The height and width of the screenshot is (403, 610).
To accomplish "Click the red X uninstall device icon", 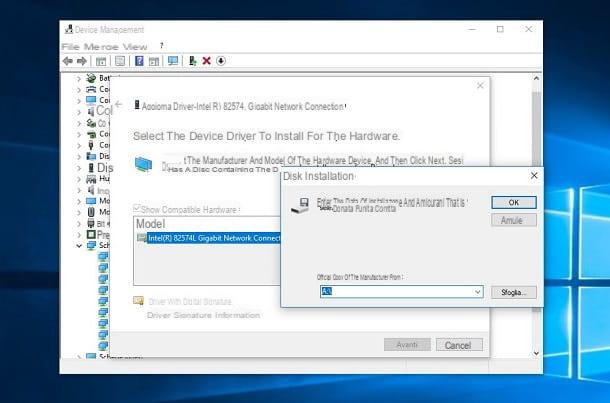I will (207, 61).
